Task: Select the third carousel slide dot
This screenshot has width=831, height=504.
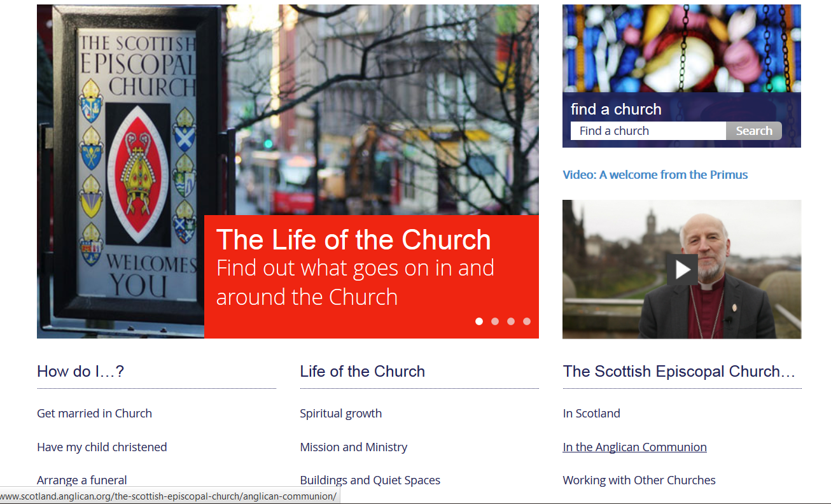Action: click(511, 321)
